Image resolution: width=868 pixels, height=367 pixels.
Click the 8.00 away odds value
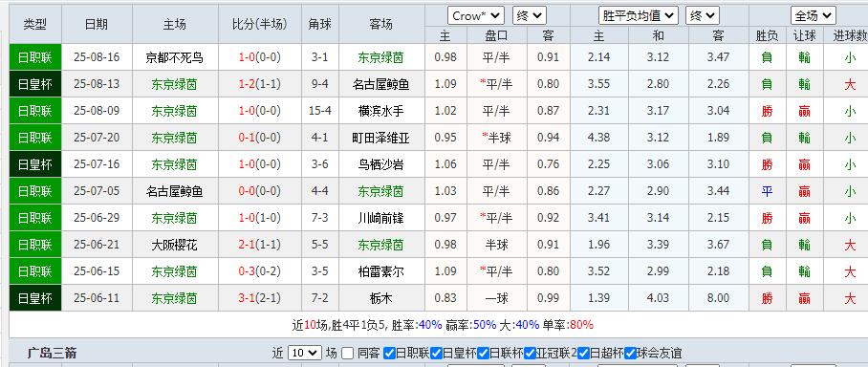718,298
